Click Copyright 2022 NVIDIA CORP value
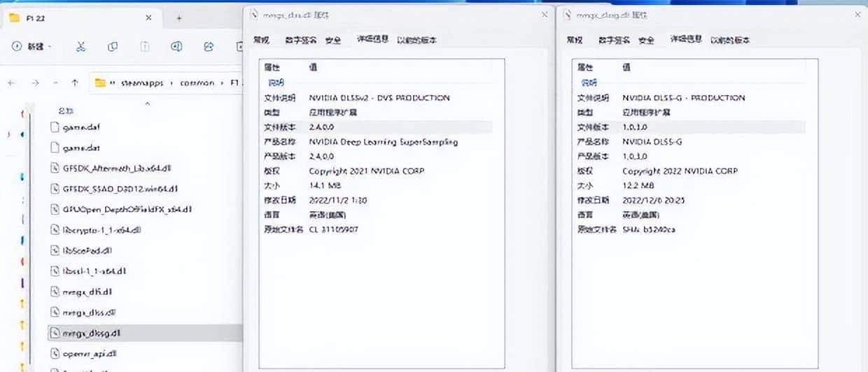 pos(680,171)
